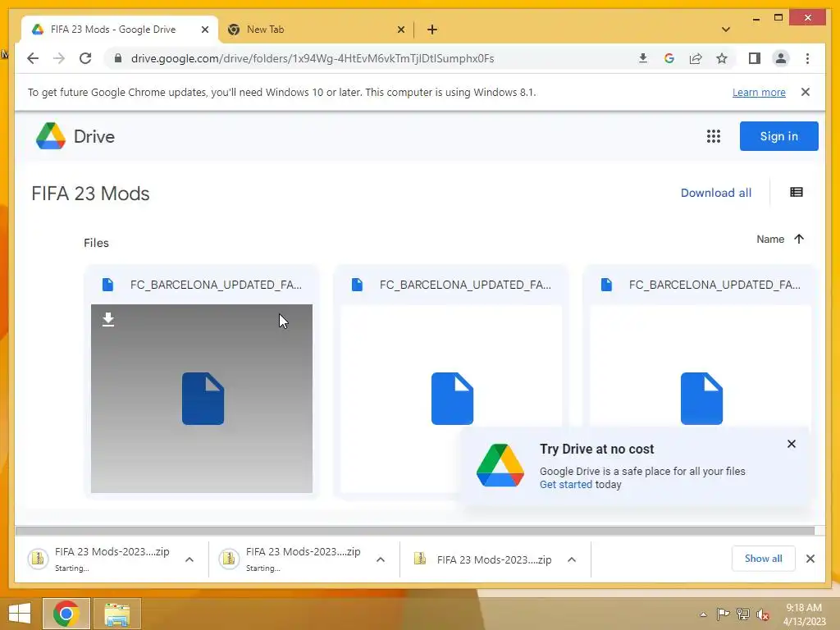The height and width of the screenshot is (630, 840).
Task: Download first file via overlay download icon
Action: [x=108, y=319]
